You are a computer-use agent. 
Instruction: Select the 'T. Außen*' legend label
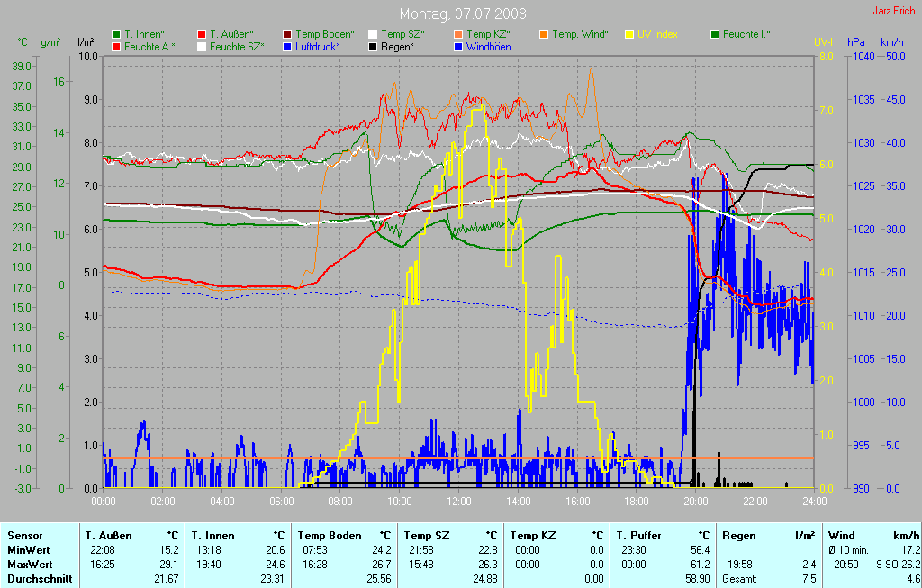click(231, 35)
